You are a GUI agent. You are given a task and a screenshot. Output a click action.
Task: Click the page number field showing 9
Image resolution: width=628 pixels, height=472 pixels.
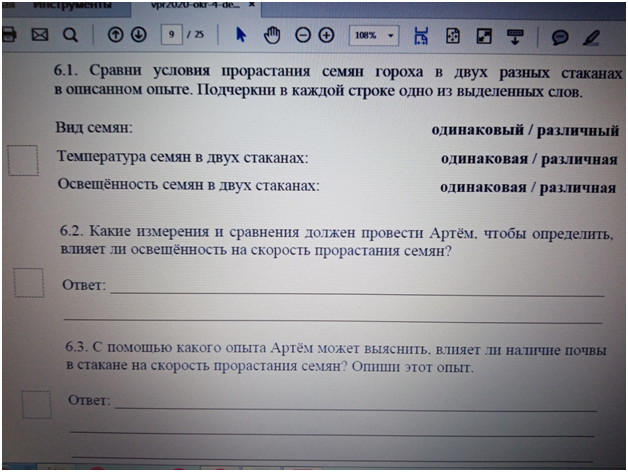171,34
